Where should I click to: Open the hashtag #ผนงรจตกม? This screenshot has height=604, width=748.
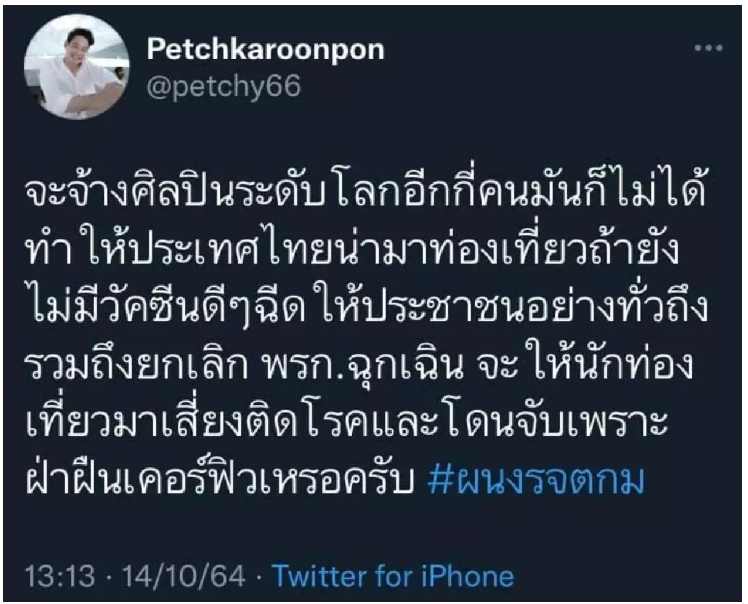[536, 479]
